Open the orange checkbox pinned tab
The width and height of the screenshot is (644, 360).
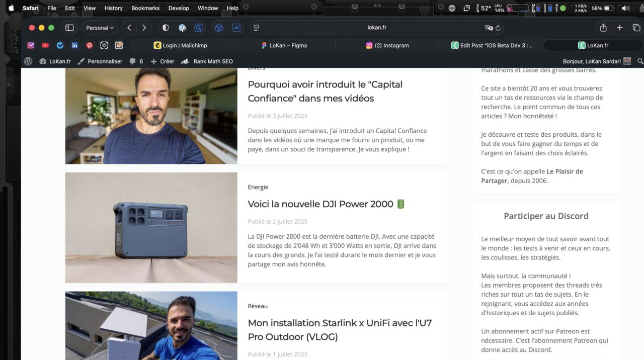119,45
